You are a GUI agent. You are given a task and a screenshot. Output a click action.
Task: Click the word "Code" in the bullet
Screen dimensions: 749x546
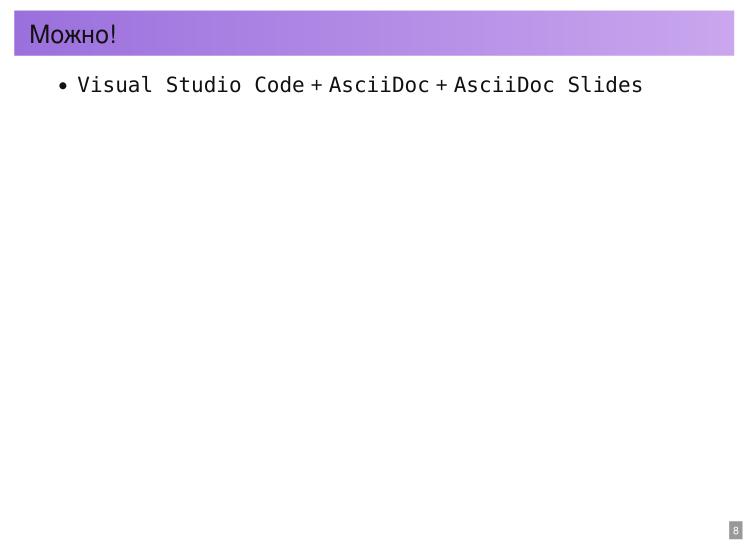pos(279,85)
